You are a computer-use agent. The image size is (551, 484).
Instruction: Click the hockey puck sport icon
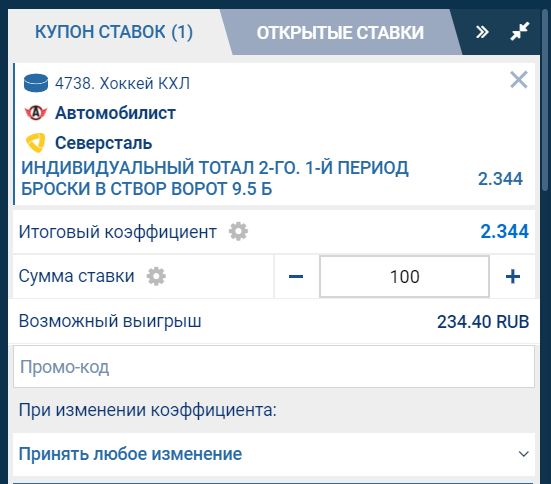click(x=36, y=83)
